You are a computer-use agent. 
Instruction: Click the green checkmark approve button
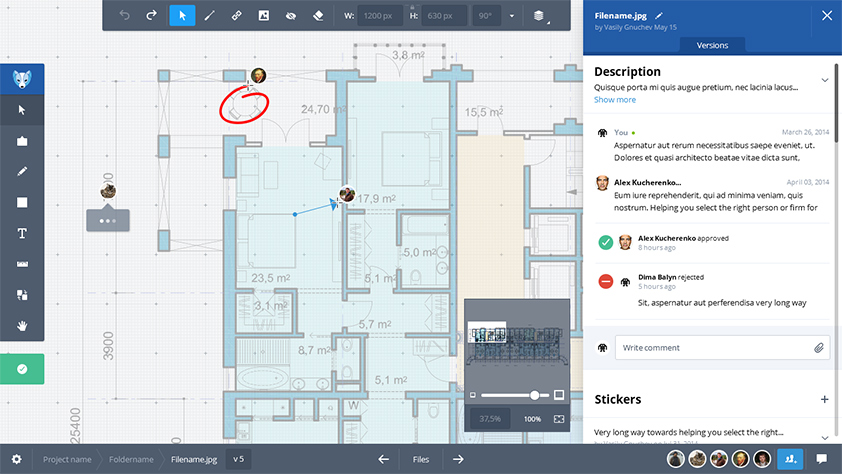point(22,369)
